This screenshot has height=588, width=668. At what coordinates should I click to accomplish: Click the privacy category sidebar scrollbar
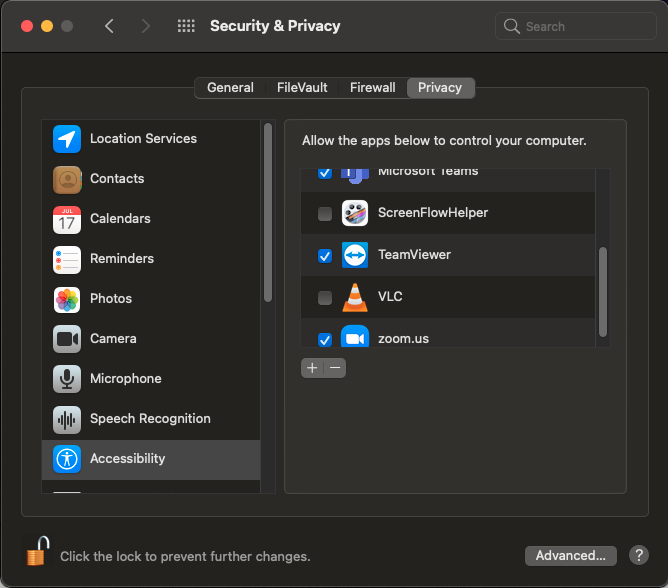point(268,213)
